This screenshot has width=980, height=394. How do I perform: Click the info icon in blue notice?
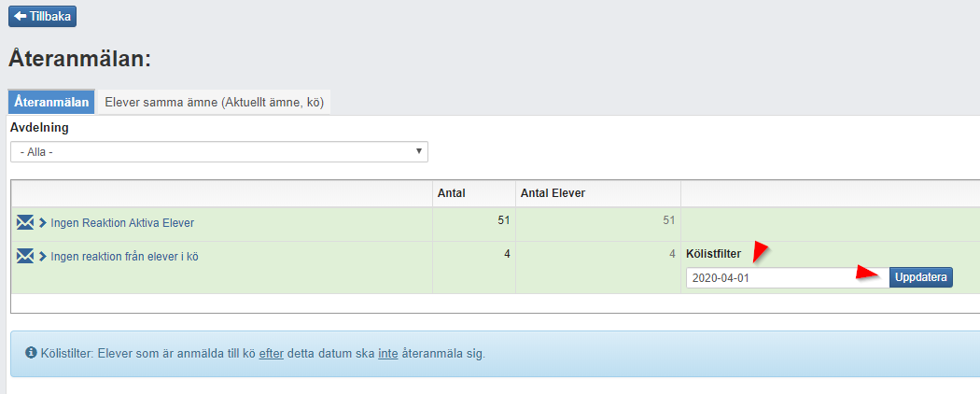[31, 353]
